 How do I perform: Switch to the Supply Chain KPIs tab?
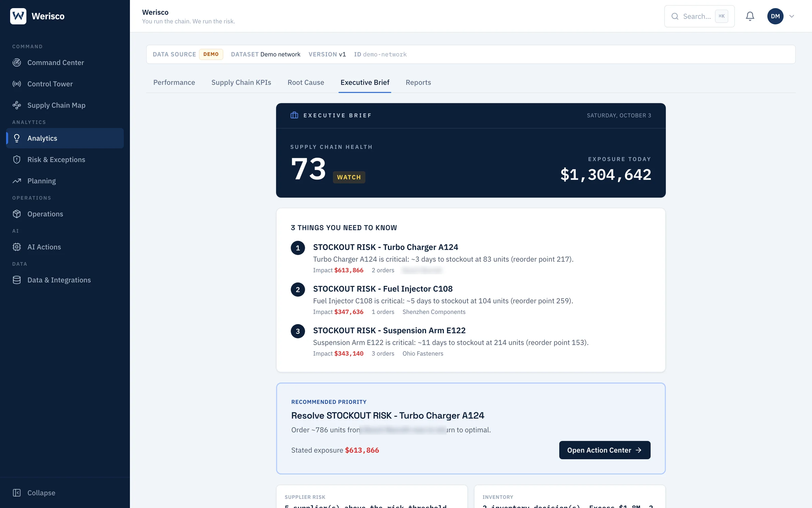(x=241, y=83)
